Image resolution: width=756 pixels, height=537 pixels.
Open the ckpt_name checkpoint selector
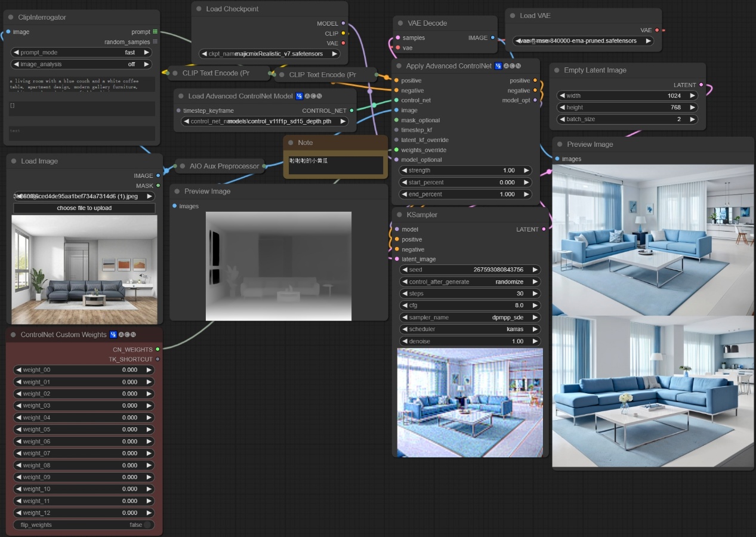click(x=270, y=54)
